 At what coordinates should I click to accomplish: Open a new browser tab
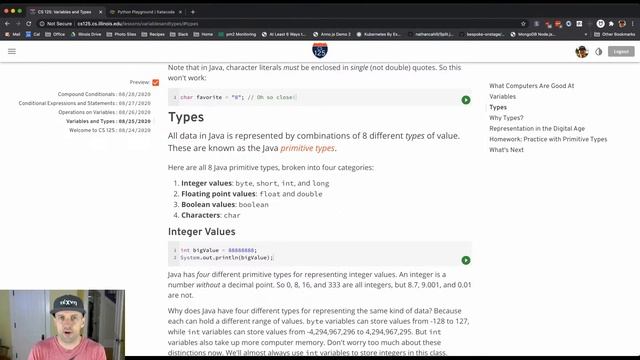pos(193,12)
